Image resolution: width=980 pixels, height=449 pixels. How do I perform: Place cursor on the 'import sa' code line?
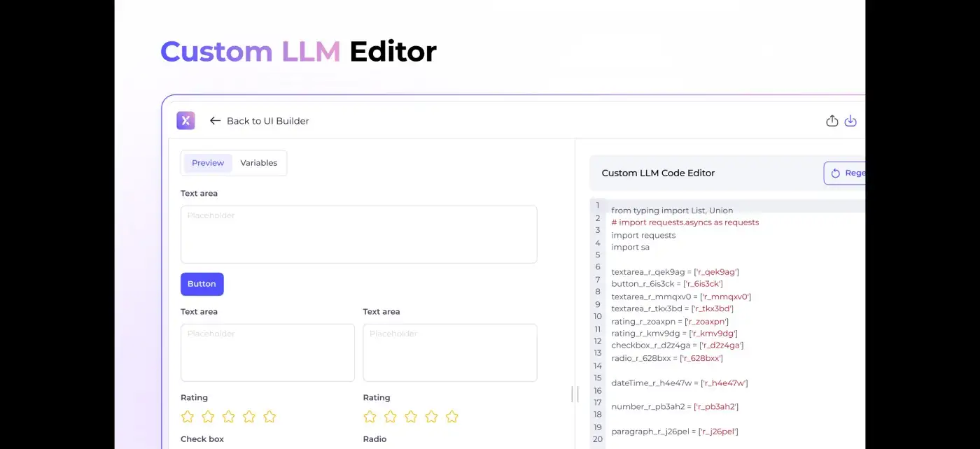tap(630, 247)
